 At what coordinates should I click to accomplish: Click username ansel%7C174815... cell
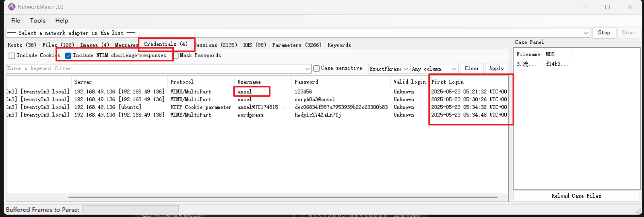261,107
